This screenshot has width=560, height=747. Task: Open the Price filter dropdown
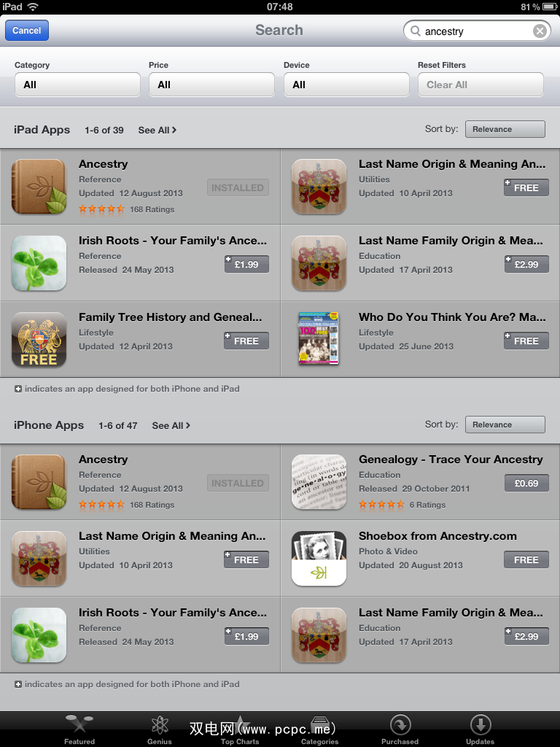coord(211,85)
